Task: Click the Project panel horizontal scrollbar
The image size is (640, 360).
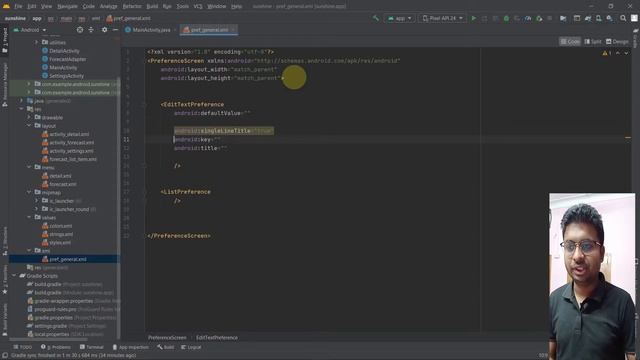Action: [x=48, y=339]
